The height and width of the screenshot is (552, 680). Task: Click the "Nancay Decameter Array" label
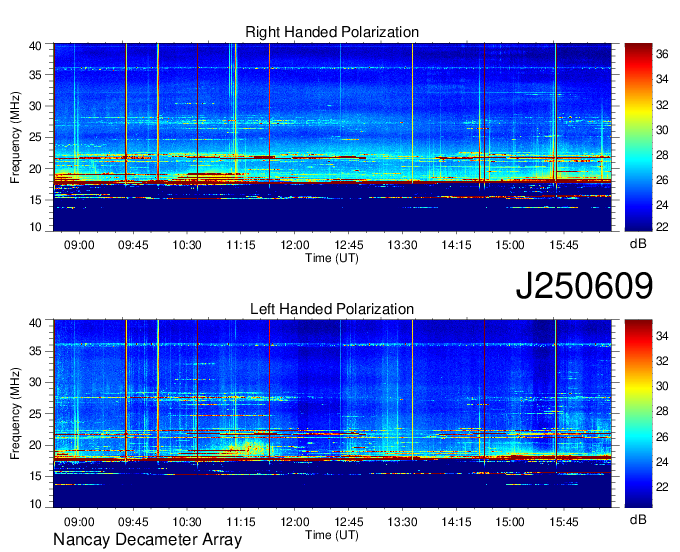coord(147,540)
